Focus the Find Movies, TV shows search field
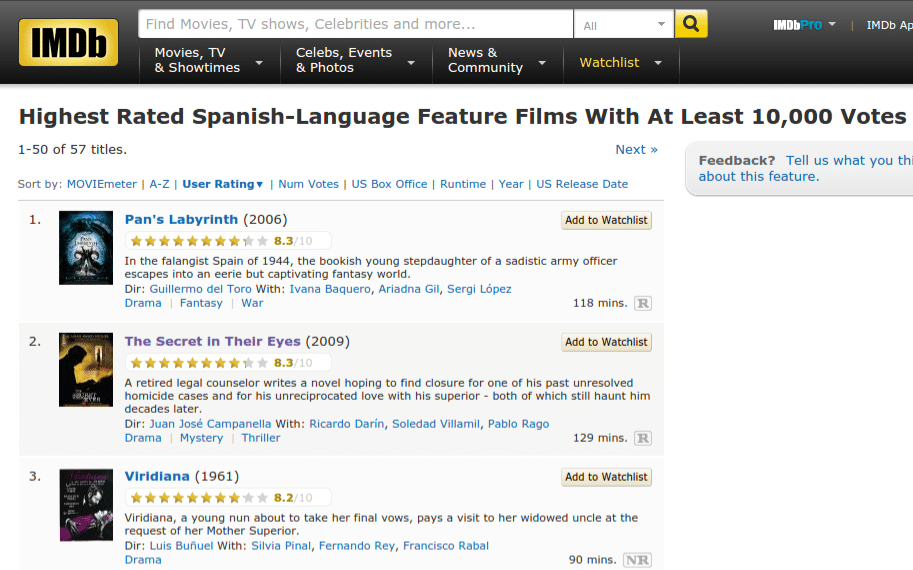 tap(356, 24)
